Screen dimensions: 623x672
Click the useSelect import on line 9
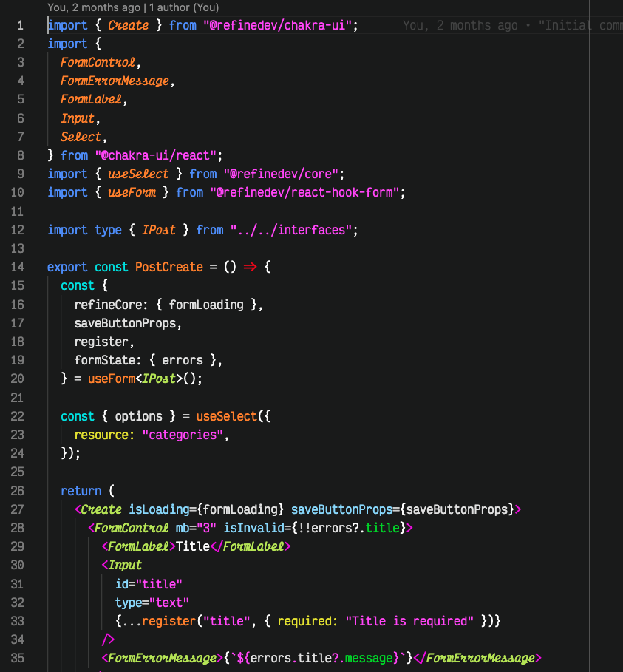tap(138, 174)
